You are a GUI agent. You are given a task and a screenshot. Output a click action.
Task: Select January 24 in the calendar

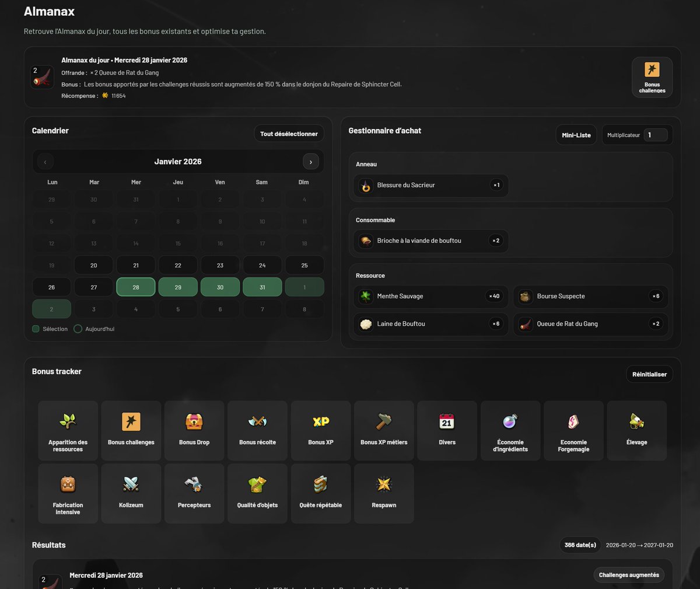262,265
